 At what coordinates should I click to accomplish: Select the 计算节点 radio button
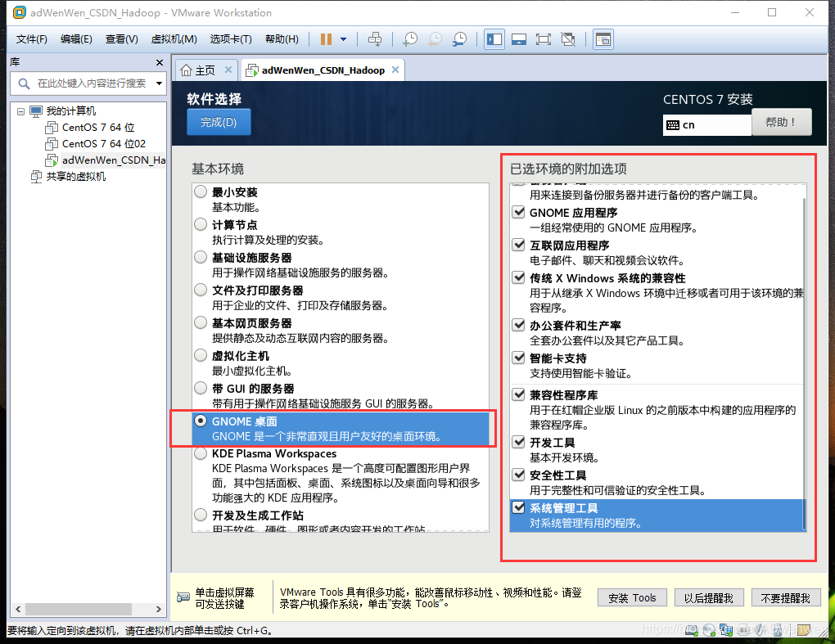click(x=201, y=224)
